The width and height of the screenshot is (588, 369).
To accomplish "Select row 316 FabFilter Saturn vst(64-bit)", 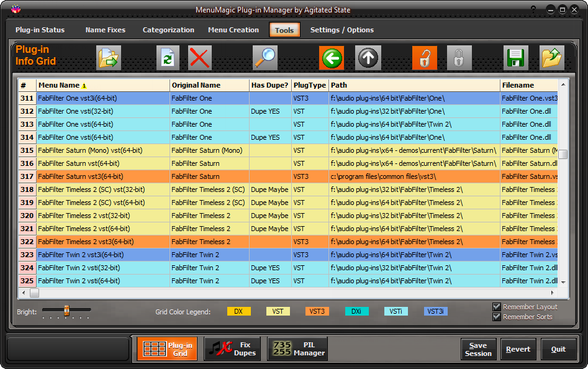I will tap(287, 163).
